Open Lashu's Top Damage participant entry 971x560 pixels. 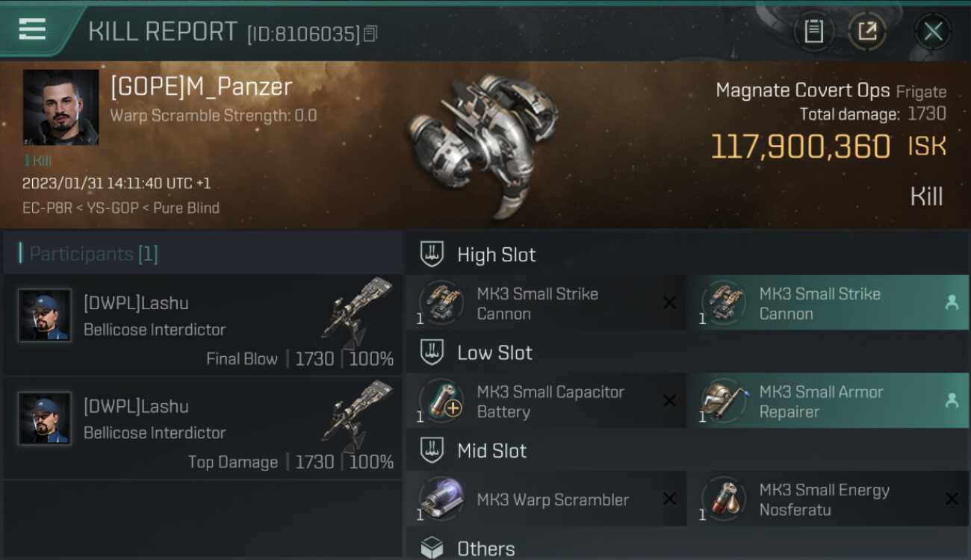click(202, 429)
